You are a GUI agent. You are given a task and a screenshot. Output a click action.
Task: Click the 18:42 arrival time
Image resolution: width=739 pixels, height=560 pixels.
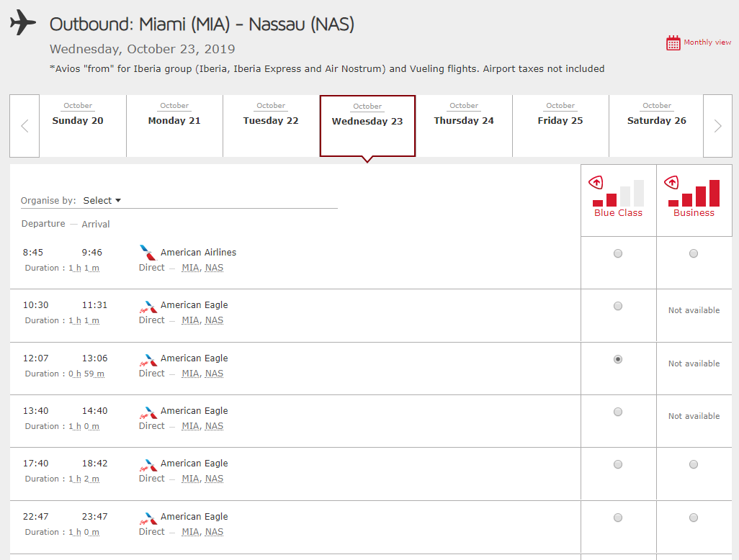[x=95, y=464]
